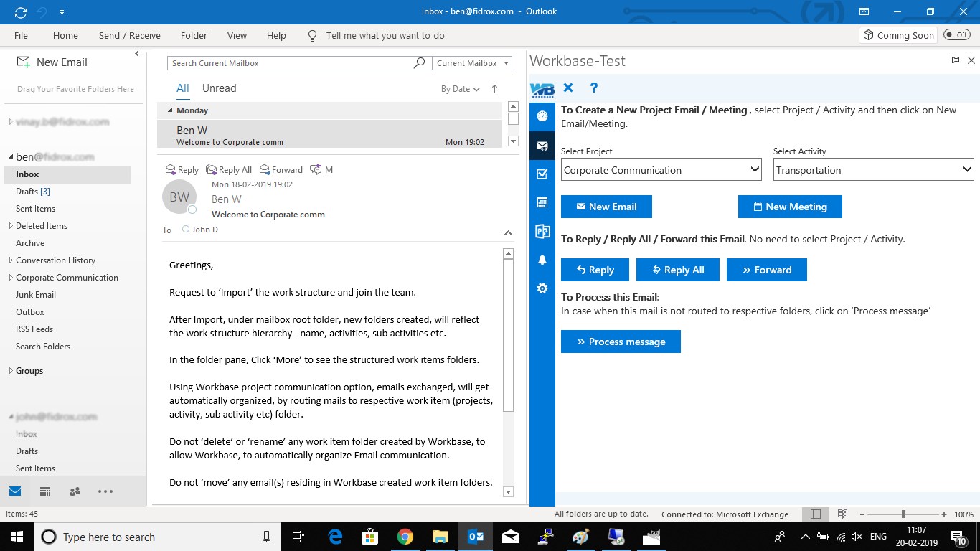Open Task View on the taskbar

(x=299, y=537)
